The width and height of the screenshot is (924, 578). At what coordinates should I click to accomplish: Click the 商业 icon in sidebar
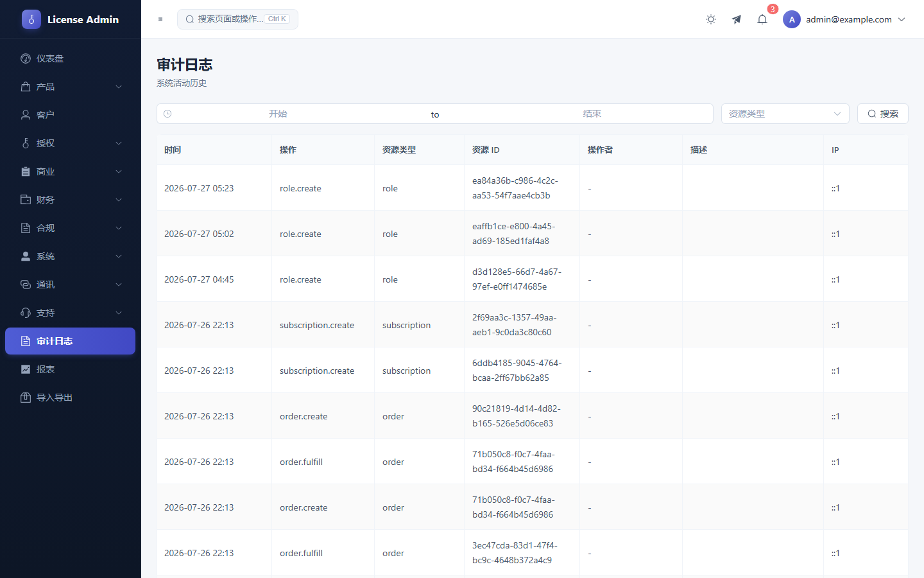pos(26,171)
